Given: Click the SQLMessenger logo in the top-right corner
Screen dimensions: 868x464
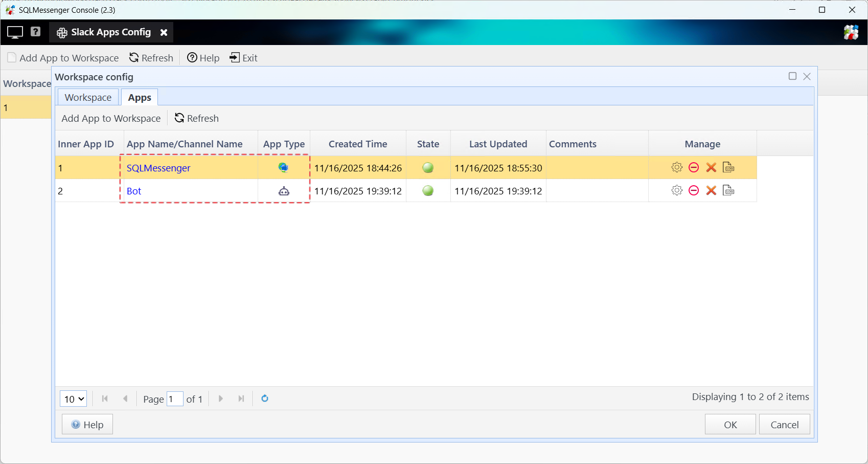Looking at the screenshot, I should [851, 32].
